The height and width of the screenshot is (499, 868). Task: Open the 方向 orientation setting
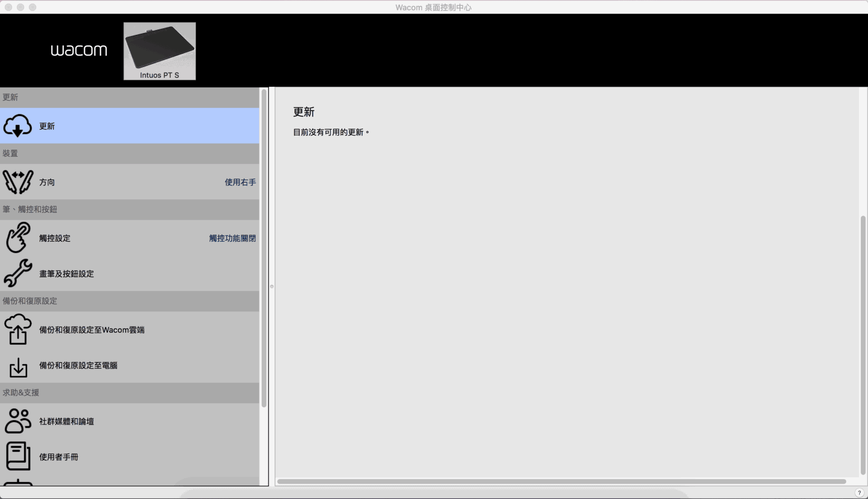pyautogui.click(x=130, y=182)
